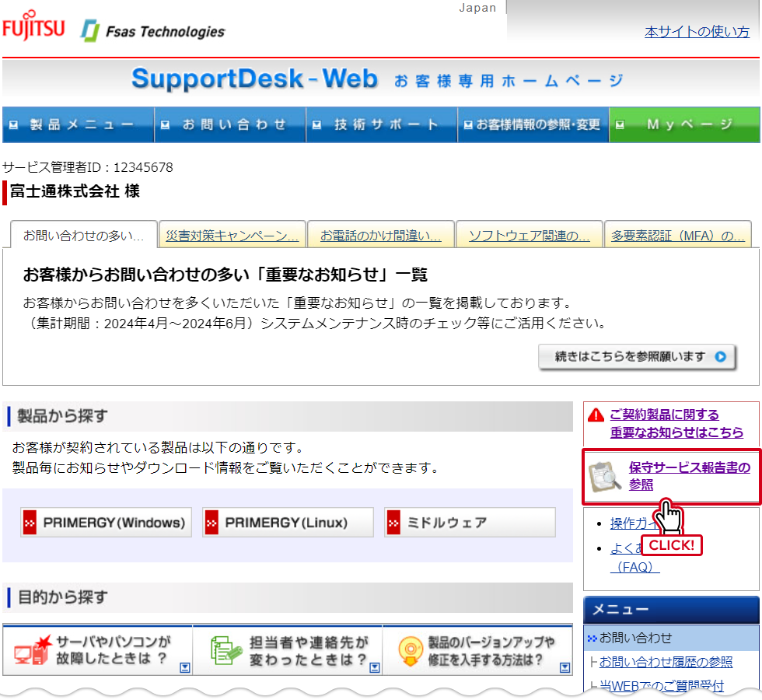Open the お問い合わせ navigation menu
The width and height of the screenshot is (762, 700).
coord(230,125)
